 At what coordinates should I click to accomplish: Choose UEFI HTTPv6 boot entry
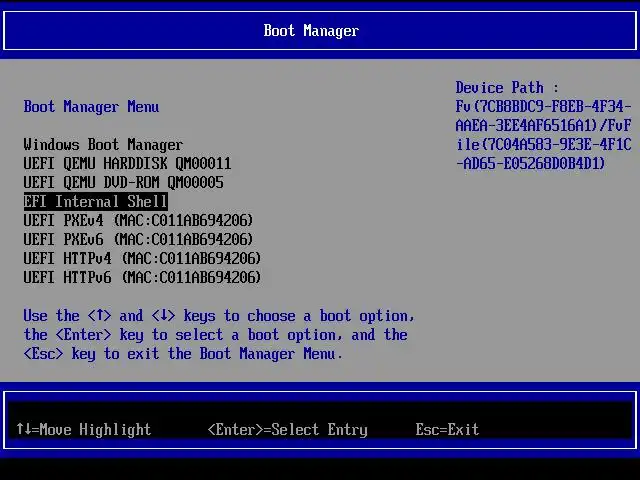click(x=142, y=278)
